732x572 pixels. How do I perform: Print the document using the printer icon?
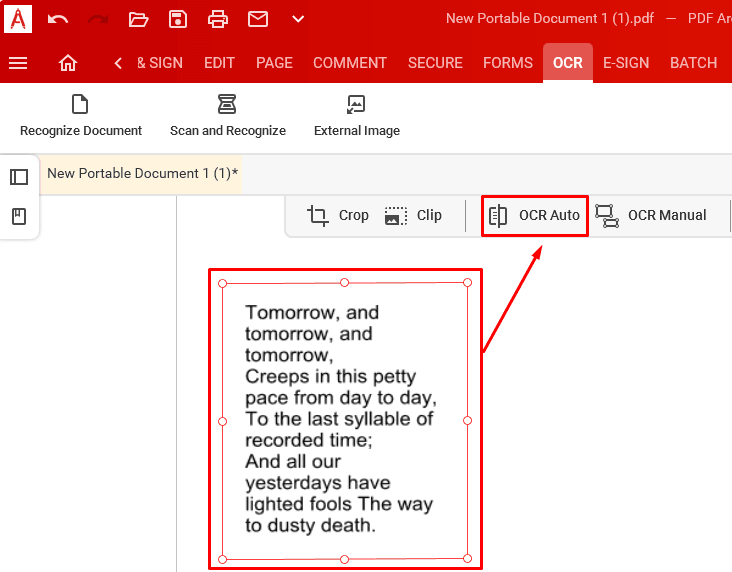[x=218, y=19]
